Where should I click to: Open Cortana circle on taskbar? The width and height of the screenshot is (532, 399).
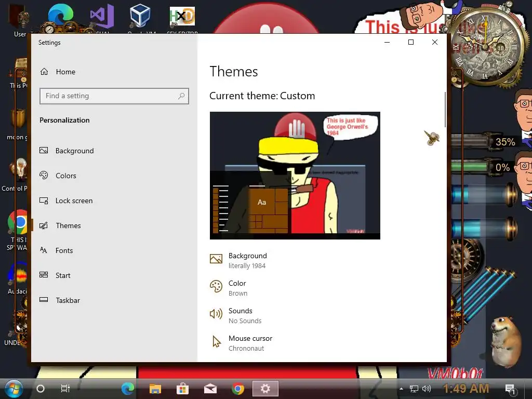pos(41,389)
